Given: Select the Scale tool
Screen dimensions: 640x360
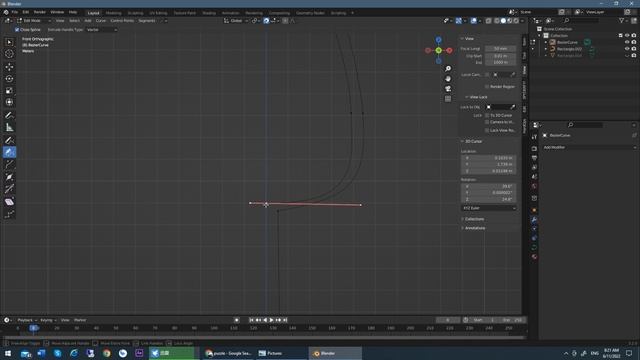Looking at the screenshot, I should point(9,90).
